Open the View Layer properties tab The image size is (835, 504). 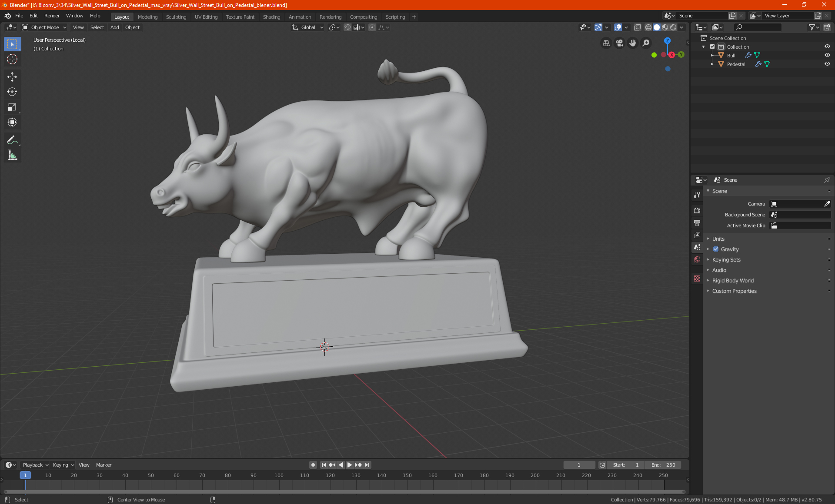coord(697,235)
